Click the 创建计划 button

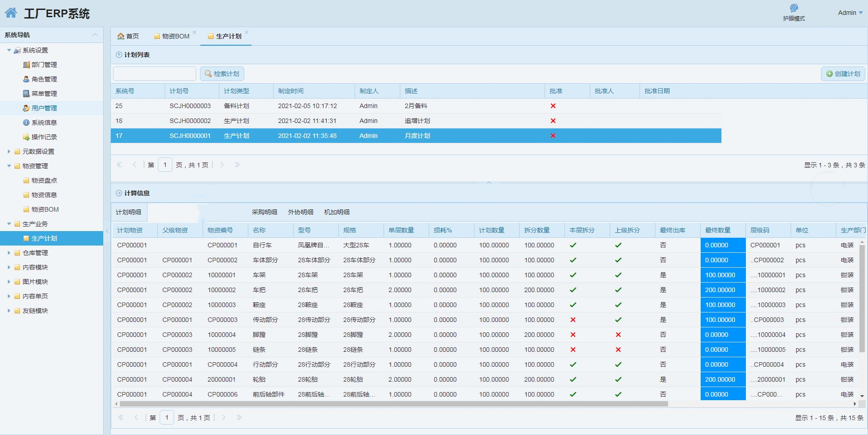pos(843,74)
